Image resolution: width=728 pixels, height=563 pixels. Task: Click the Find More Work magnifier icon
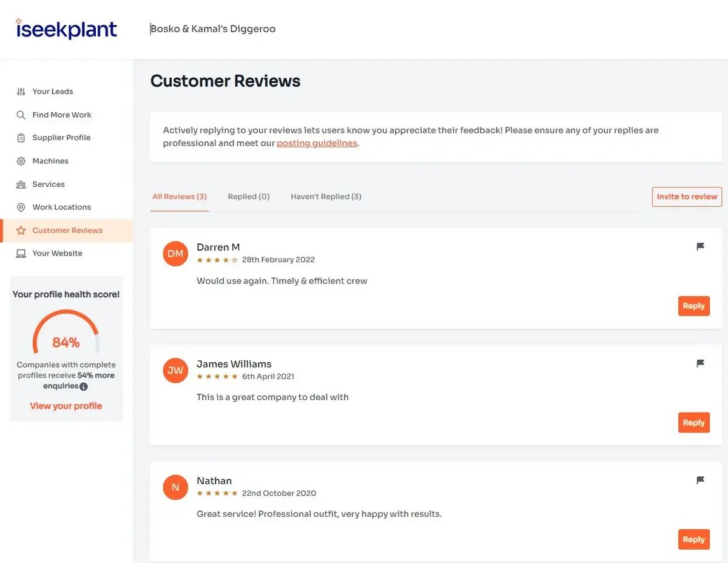click(21, 115)
